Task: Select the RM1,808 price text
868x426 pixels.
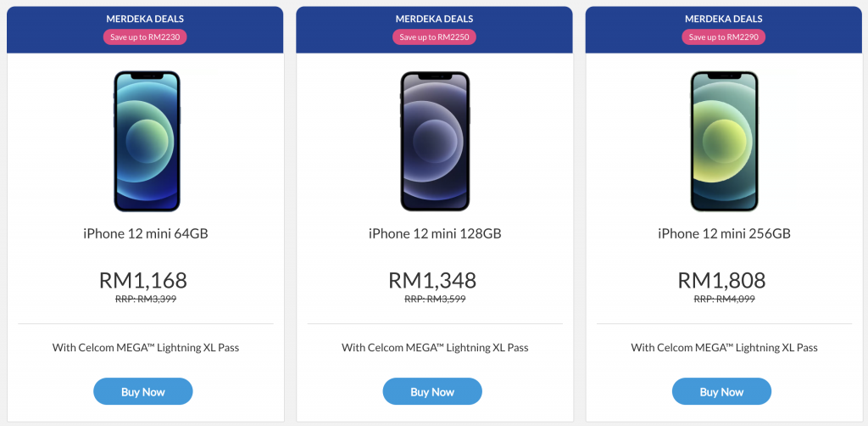Action: coord(722,280)
